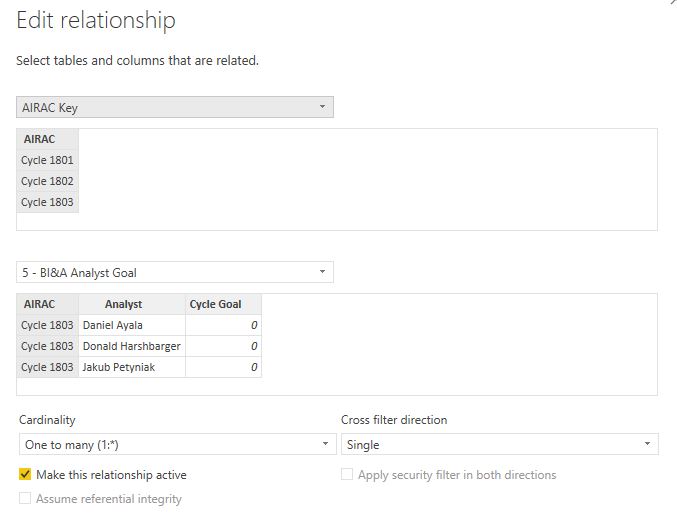
Task: Click Cycle Goal value in Daniel Ayala row
Action: (x=224, y=325)
